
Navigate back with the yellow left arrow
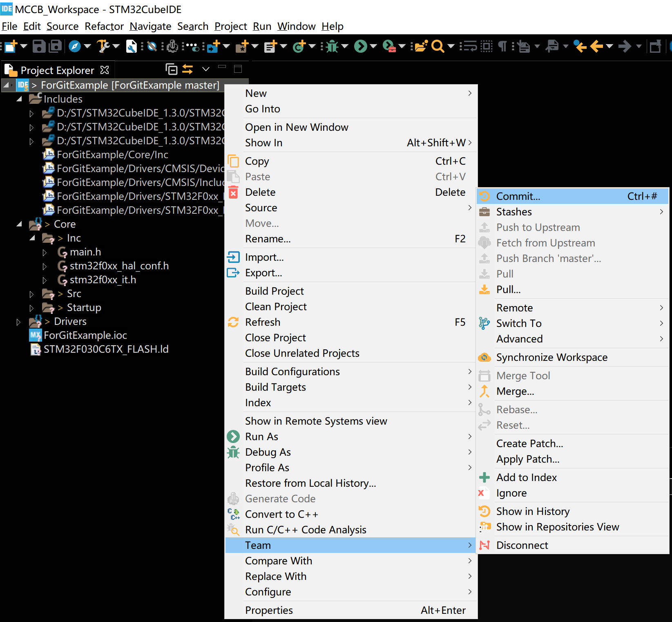(x=596, y=46)
